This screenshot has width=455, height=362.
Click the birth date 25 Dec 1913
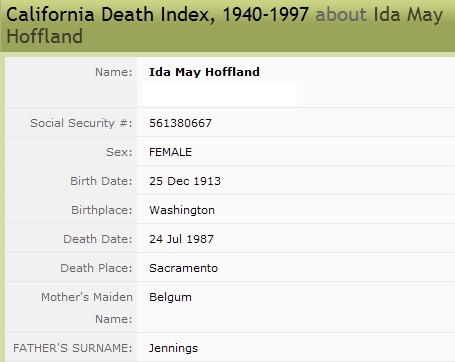[185, 181]
